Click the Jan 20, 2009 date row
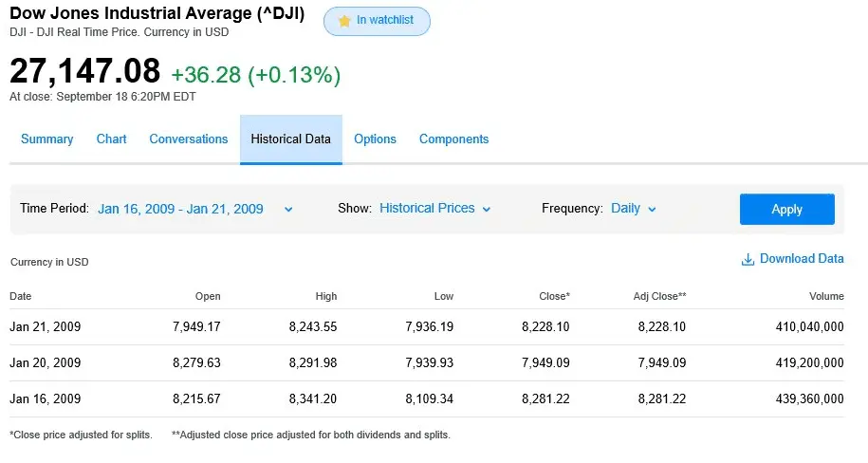Image resolution: width=868 pixels, height=463 pixels. (46, 362)
